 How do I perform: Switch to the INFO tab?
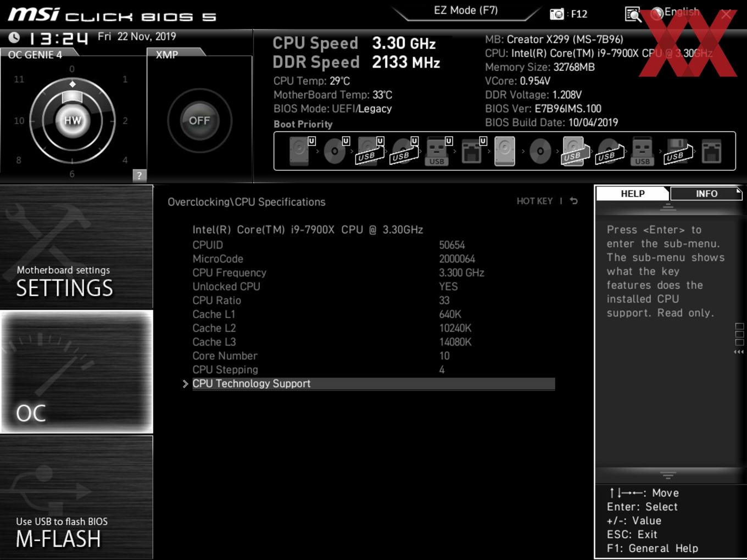[706, 194]
